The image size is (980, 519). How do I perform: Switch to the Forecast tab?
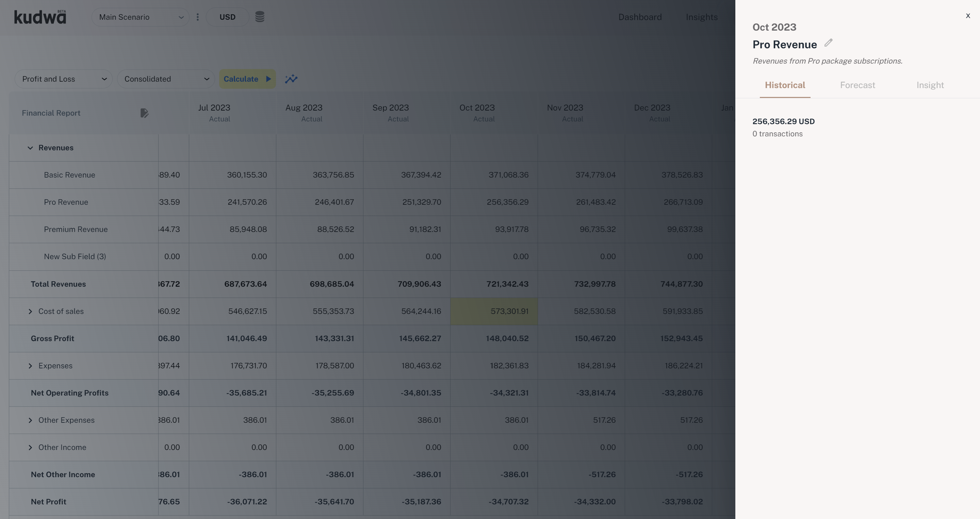pos(857,85)
